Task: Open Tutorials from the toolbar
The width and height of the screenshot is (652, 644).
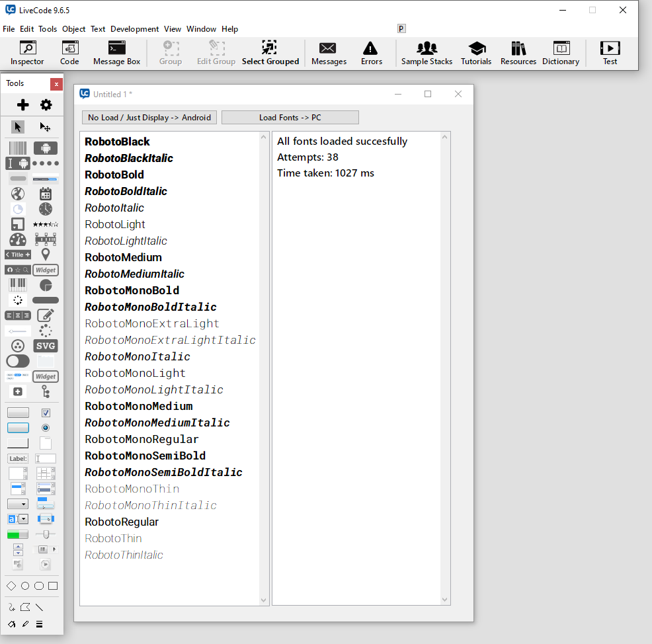Action: (476, 53)
